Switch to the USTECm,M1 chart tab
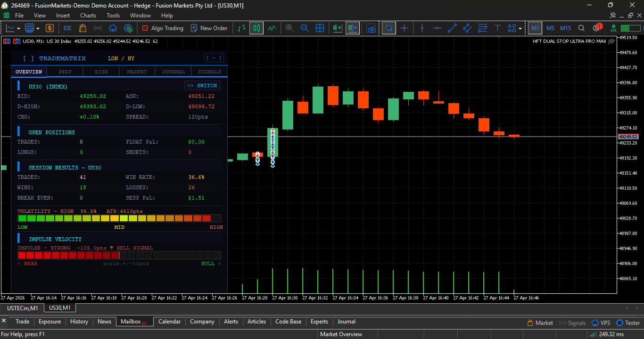 click(23, 308)
